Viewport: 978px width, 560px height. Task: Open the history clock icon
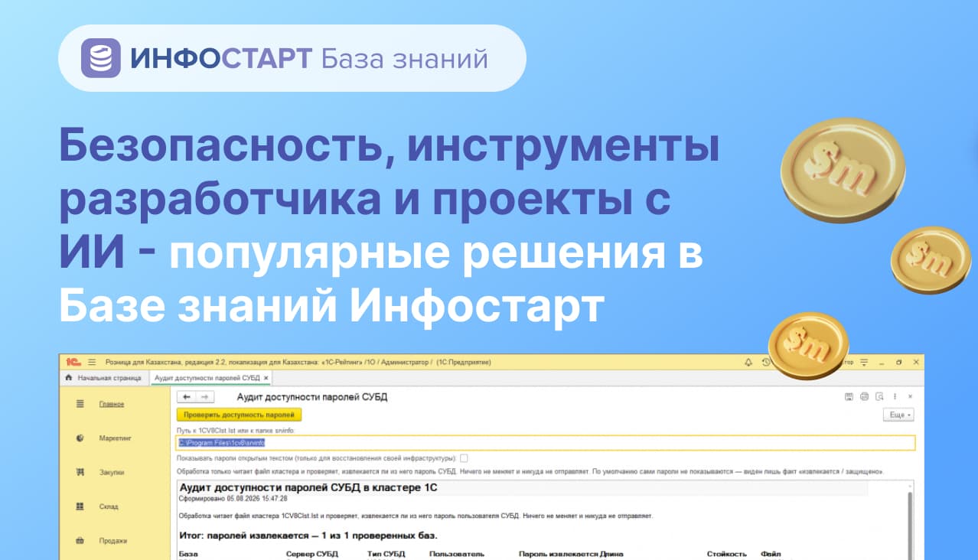(x=766, y=362)
